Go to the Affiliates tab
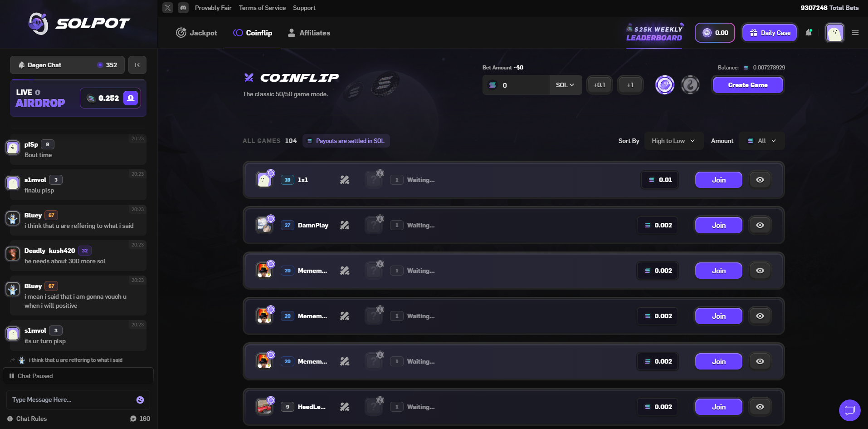Viewport: 868px width, 429px height. pyautogui.click(x=309, y=33)
